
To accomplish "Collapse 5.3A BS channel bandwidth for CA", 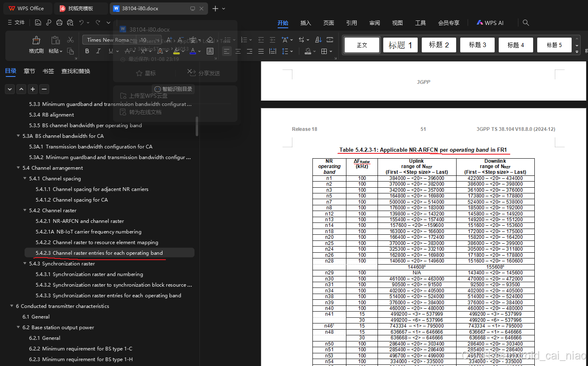I will (18, 136).
